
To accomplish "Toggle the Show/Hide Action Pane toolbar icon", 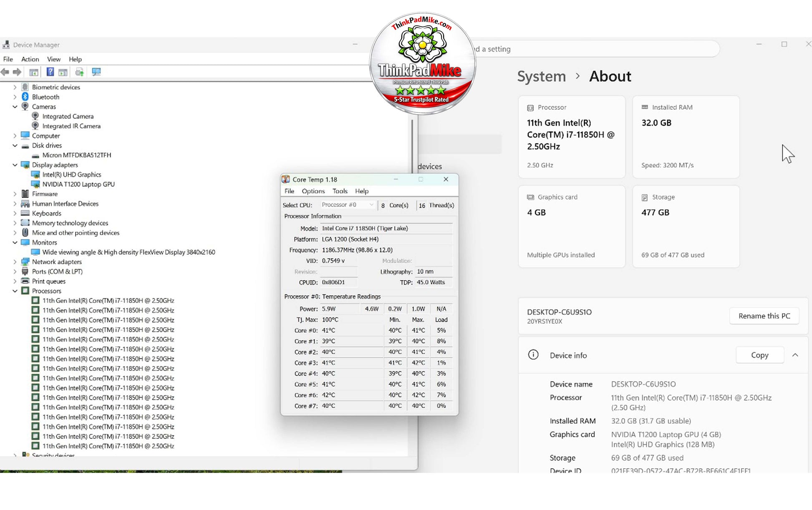I will (x=63, y=72).
